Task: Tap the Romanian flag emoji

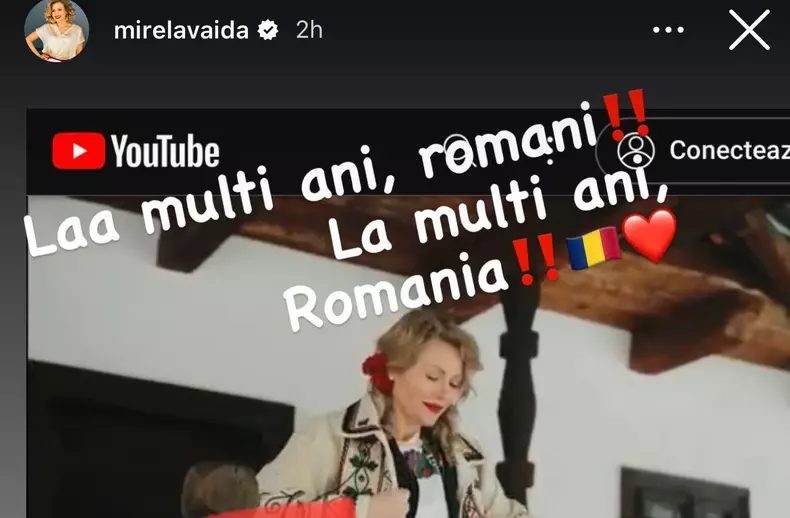Action: click(594, 247)
